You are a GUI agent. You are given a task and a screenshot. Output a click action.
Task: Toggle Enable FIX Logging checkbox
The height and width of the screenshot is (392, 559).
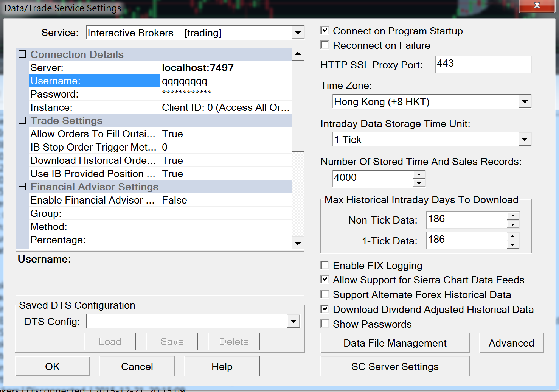tap(325, 265)
